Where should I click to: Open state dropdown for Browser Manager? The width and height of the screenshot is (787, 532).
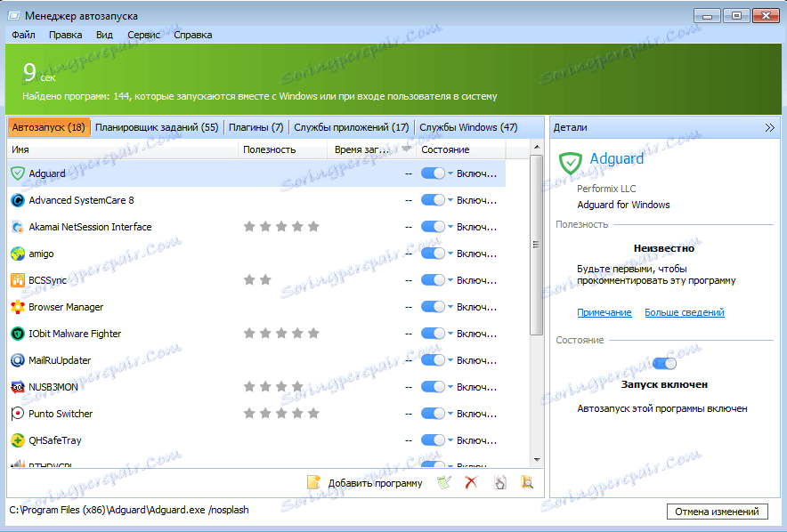click(x=450, y=307)
